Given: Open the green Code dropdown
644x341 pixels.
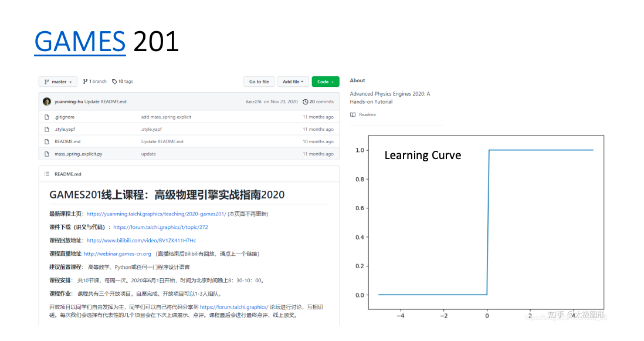Looking at the screenshot, I should coord(326,82).
